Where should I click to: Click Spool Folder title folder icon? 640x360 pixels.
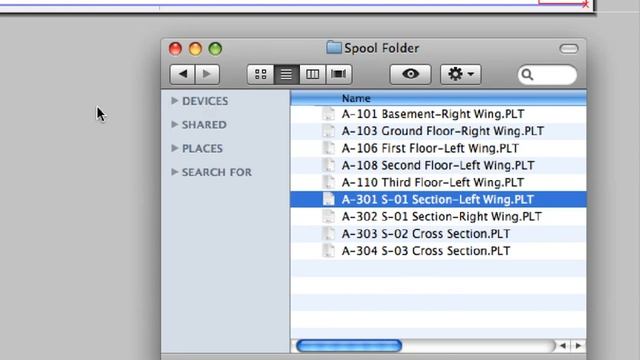click(333, 48)
